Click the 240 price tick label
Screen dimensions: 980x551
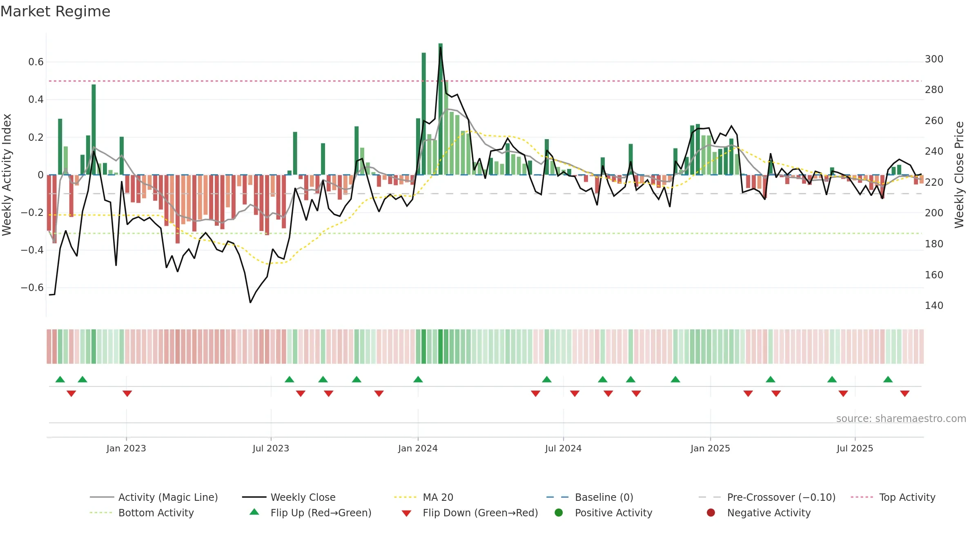[x=934, y=151]
